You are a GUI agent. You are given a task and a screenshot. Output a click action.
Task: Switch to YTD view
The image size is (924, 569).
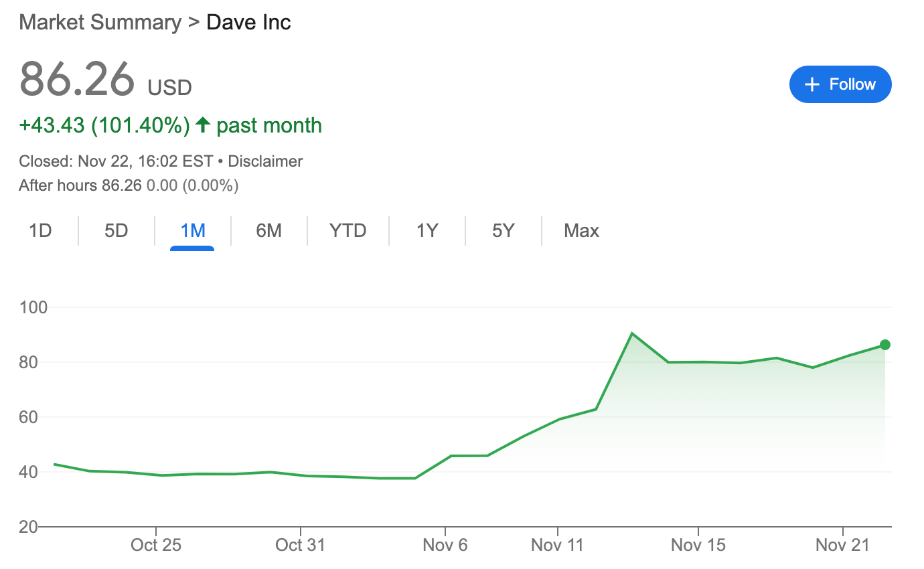click(x=348, y=231)
